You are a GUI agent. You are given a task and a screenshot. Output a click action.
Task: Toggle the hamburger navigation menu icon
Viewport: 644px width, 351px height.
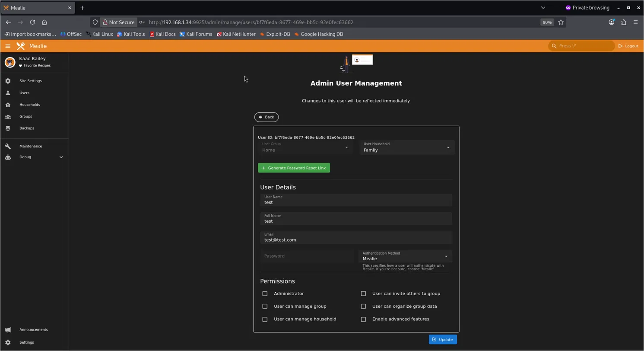click(8, 46)
